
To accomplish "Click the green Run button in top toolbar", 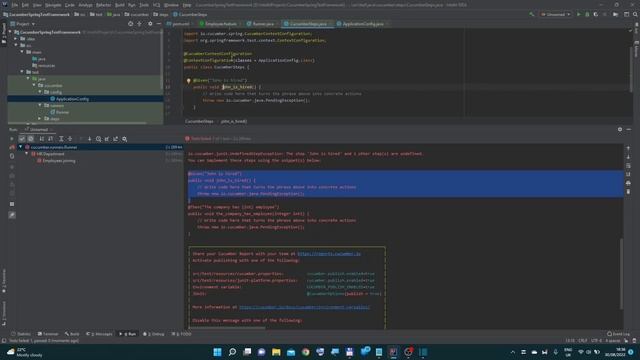I will coord(578,14).
